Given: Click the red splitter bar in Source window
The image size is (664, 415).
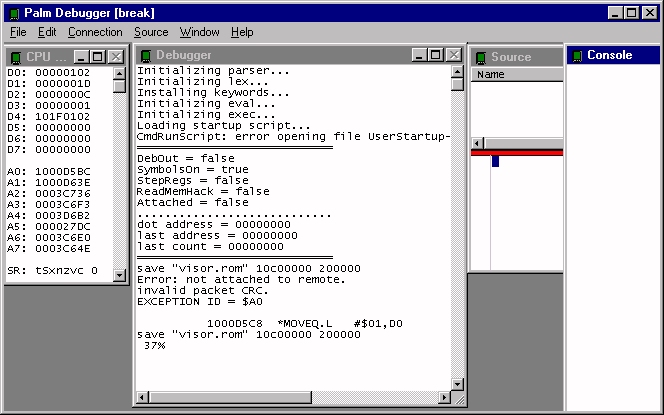Looking at the screenshot, I should (x=517, y=152).
